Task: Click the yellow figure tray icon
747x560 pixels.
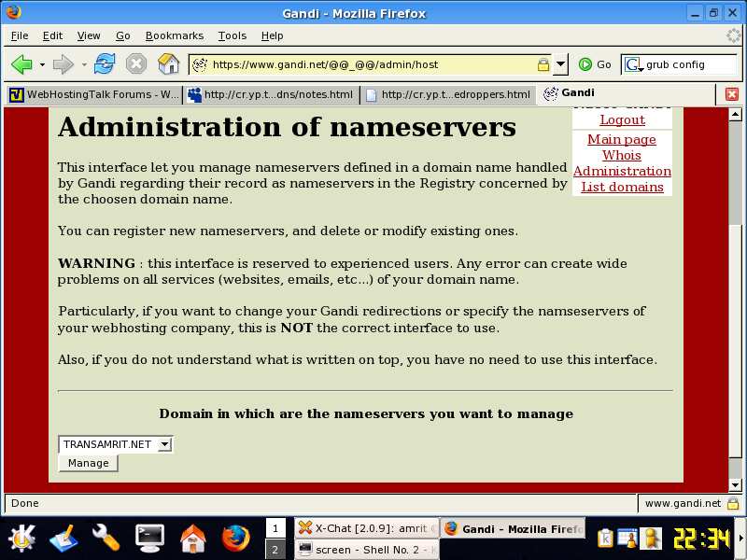Action: [x=651, y=539]
